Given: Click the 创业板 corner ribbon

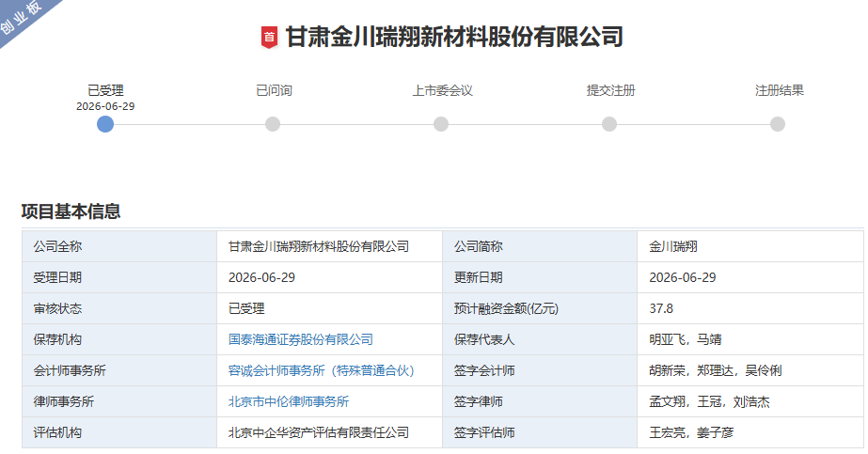Looking at the screenshot, I should pos(23,17).
